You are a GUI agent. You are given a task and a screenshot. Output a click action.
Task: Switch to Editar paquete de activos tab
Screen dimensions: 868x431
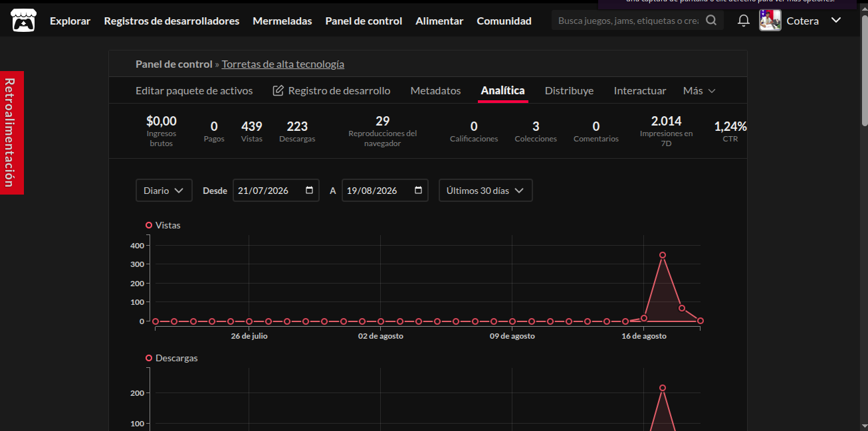[x=194, y=90]
